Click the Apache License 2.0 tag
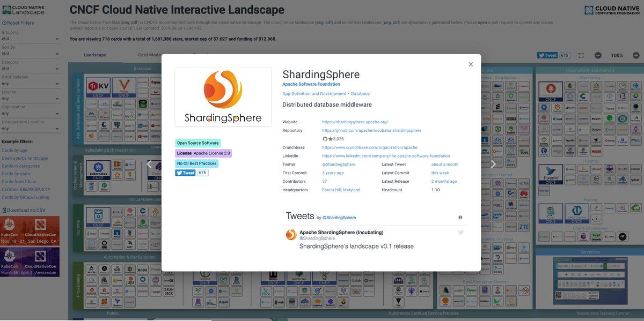This screenshot has width=644, height=321. coord(203,153)
